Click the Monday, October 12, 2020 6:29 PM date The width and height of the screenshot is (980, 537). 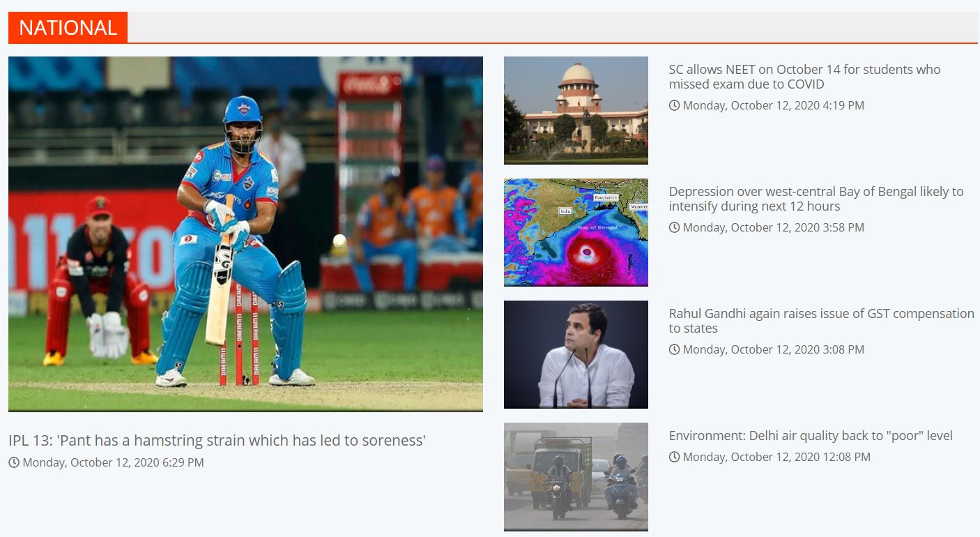coord(113,462)
